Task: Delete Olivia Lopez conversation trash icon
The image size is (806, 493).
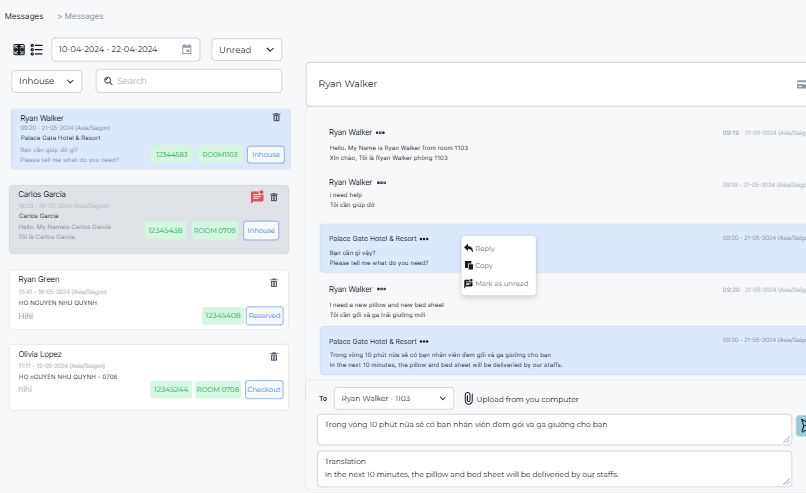Action: (274, 357)
